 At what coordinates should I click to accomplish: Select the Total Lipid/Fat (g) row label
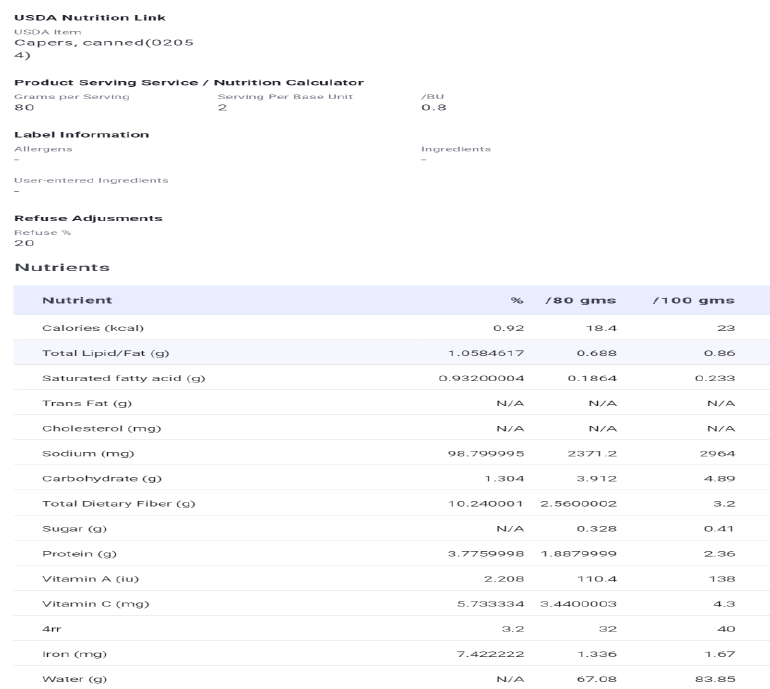pyautogui.click(x=106, y=353)
